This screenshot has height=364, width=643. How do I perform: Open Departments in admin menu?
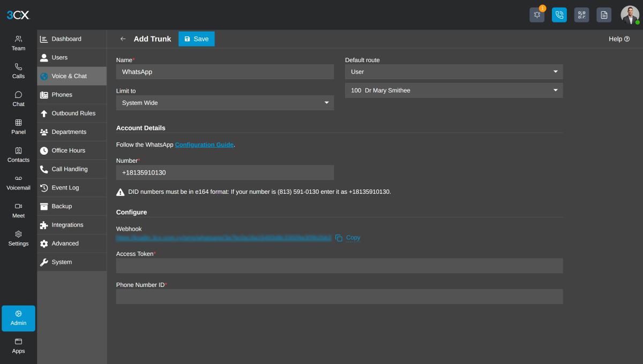[x=72, y=132]
